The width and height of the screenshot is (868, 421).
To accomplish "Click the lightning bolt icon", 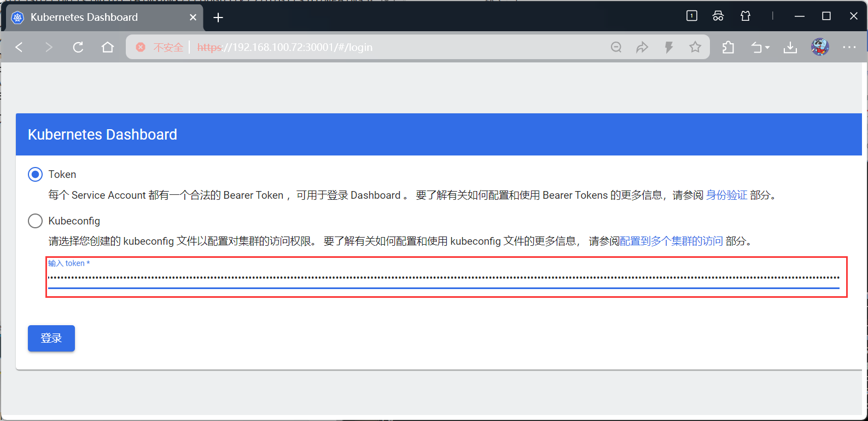I will (x=668, y=47).
